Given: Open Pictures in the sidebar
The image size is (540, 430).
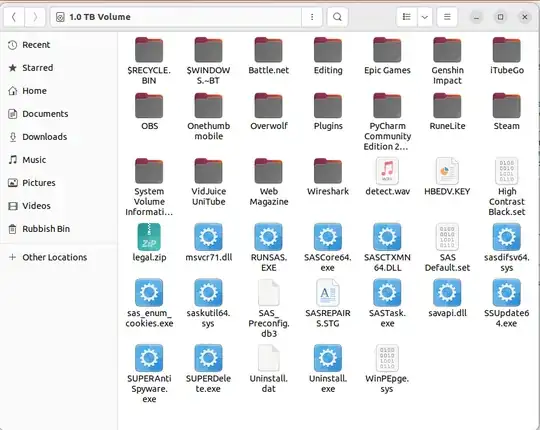Looking at the screenshot, I should pos(59,183).
